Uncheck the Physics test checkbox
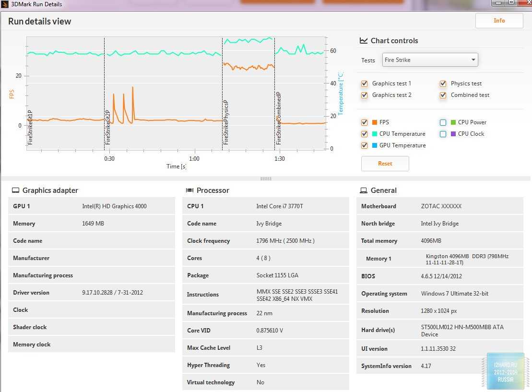 (443, 83)
